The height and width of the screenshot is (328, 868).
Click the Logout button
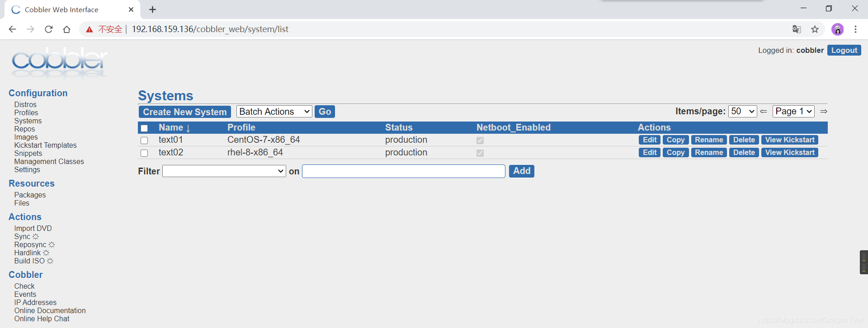(844, 50)
